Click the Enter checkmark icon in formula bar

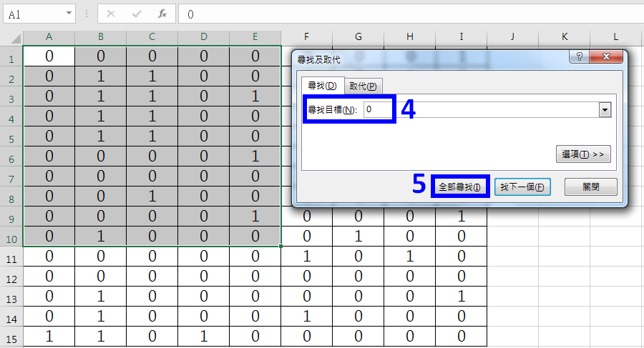[x=137, y=14]
